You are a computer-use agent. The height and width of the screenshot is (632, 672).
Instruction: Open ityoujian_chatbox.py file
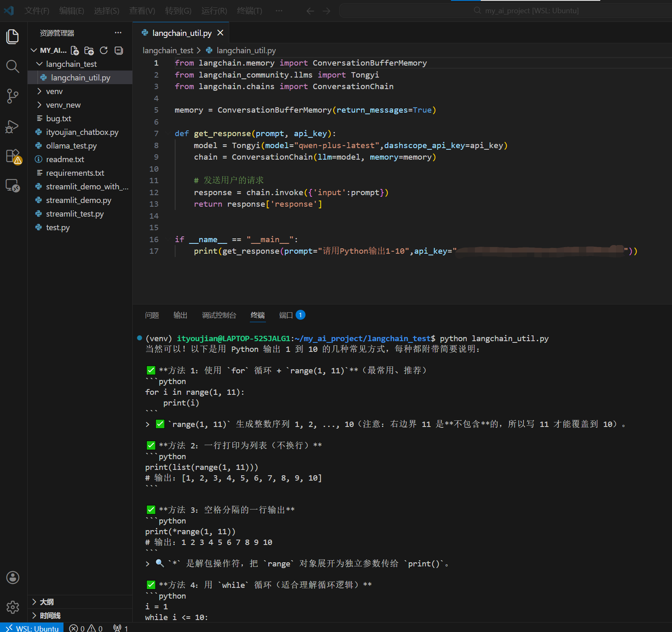click(80, 132)
